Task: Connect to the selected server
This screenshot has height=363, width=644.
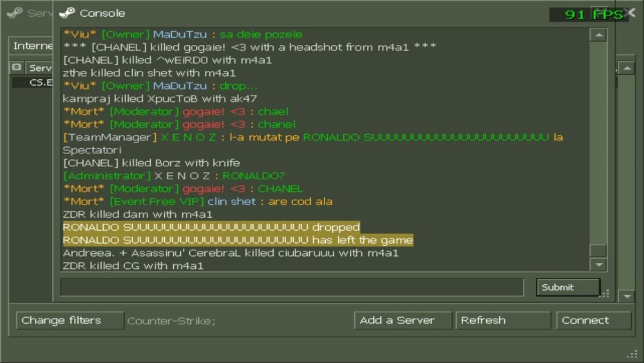Action: point(594,320)
